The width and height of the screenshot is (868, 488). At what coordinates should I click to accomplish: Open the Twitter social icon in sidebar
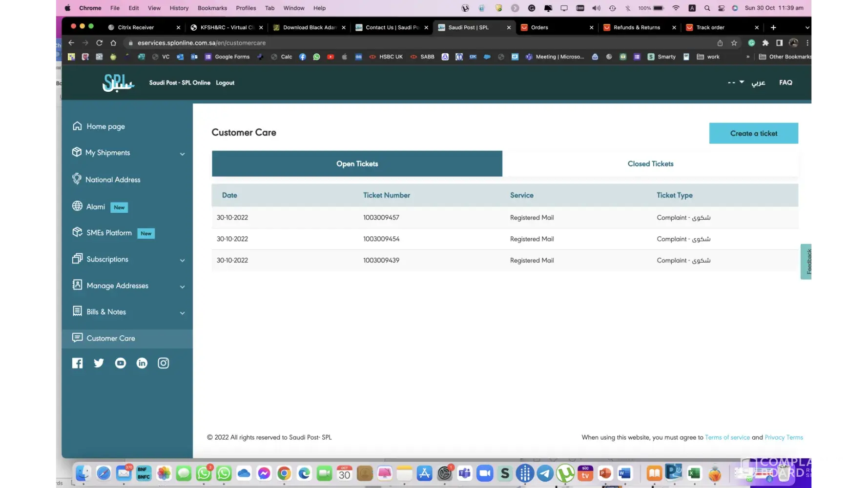point(99,363)
